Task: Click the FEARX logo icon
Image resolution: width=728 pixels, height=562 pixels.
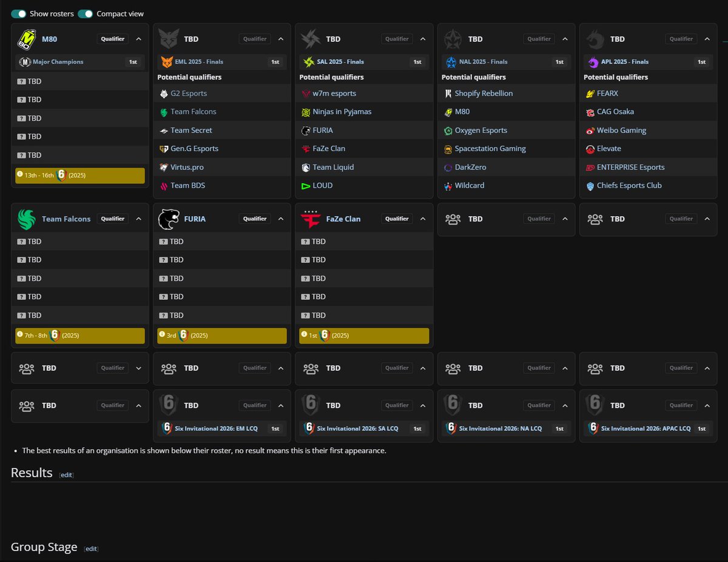Action: point(590,93)
